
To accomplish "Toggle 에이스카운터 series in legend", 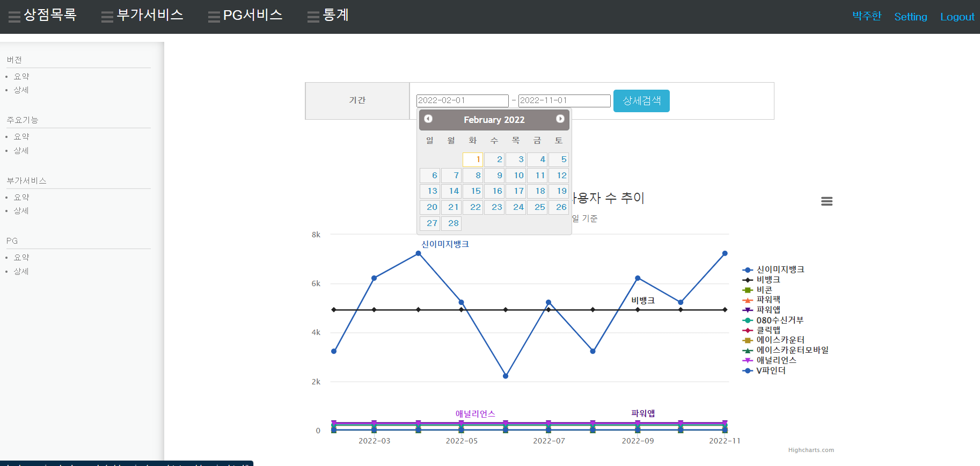I will 773,340.
